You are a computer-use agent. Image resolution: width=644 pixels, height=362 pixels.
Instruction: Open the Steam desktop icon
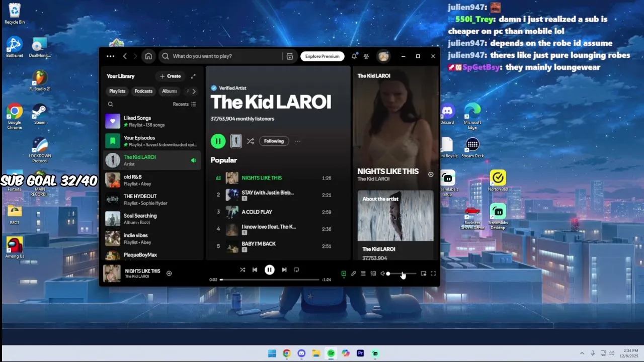point(40,114)
